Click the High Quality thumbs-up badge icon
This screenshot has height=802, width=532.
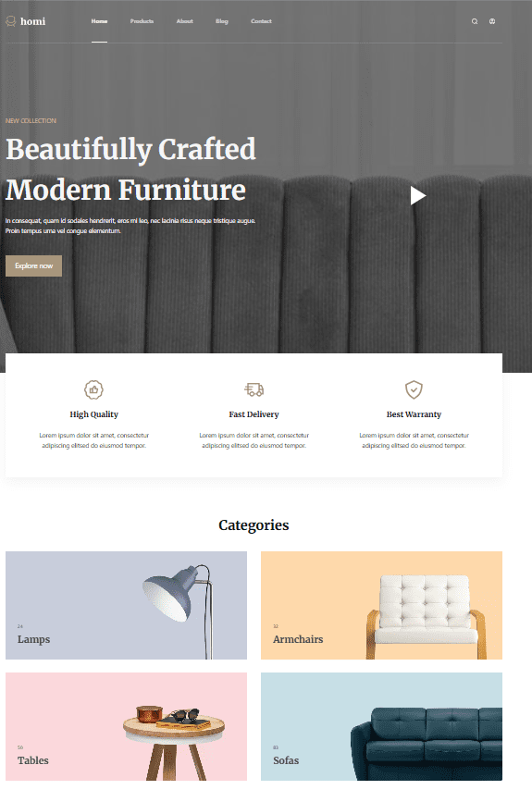tap(93, 389)
